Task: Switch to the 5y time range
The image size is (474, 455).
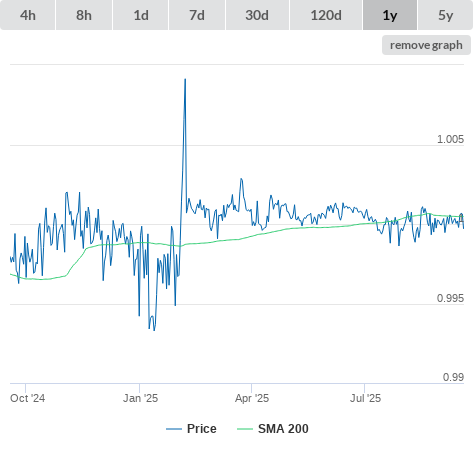Action: [445, 15]
